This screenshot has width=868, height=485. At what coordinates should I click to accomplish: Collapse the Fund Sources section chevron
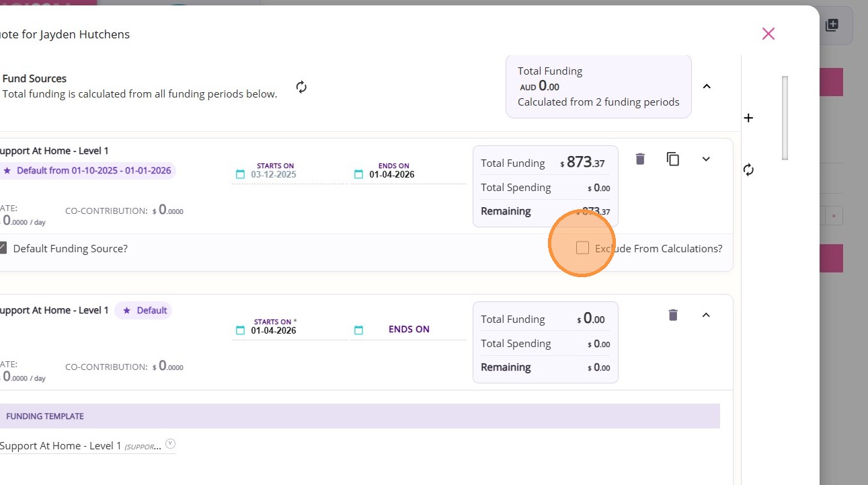707,86
